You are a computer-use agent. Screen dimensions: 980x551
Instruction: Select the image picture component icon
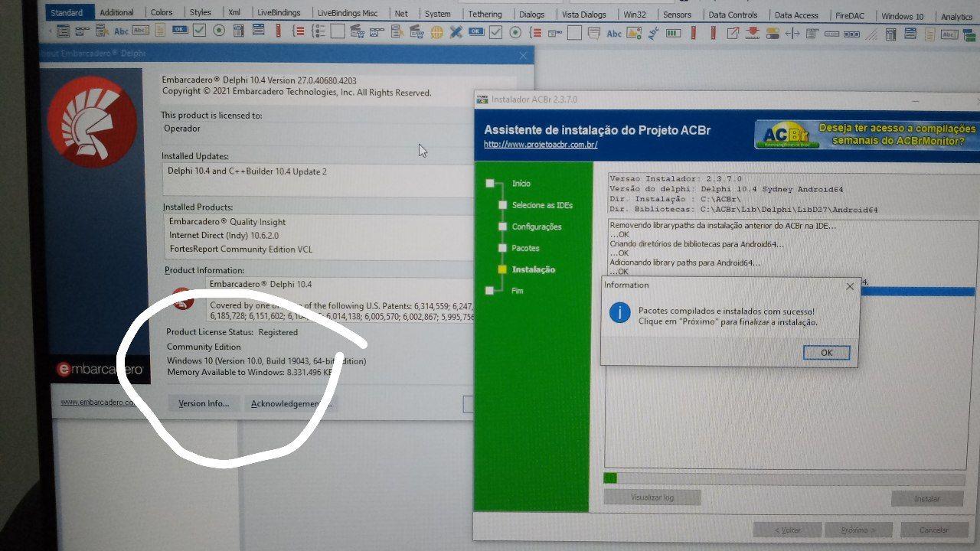point(634,33)
